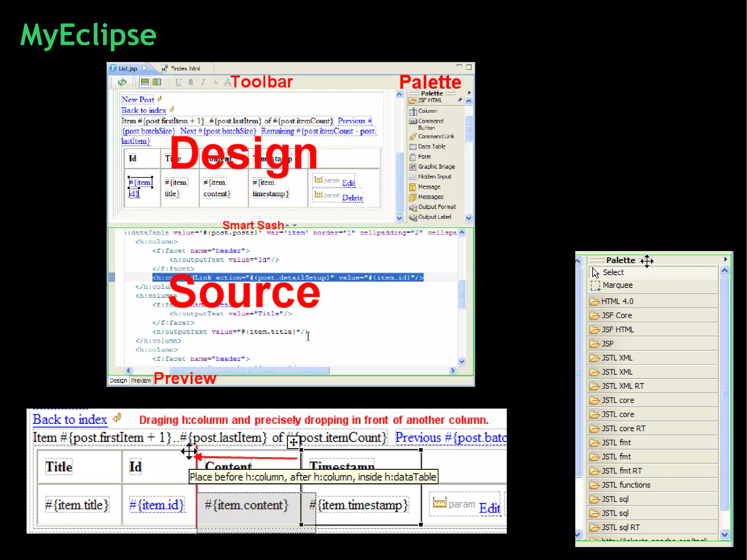Expand the JSP palette drawer
The image size is (747, 560).
point(653,344)
